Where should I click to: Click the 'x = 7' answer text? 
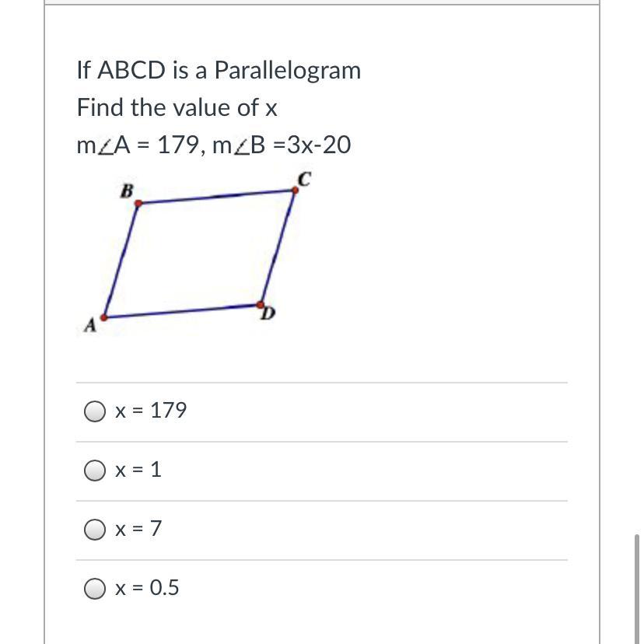[138, 529]
